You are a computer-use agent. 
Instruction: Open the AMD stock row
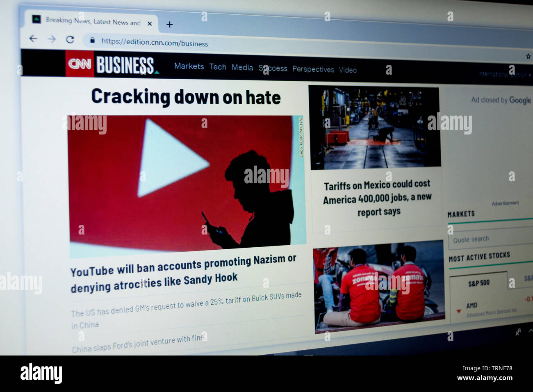pos(492,309)
